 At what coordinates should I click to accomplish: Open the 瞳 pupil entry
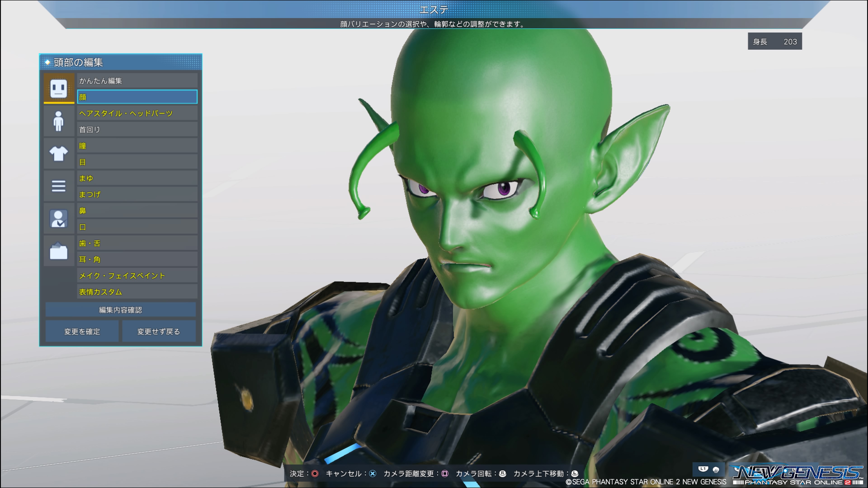[x=137, y=145]
